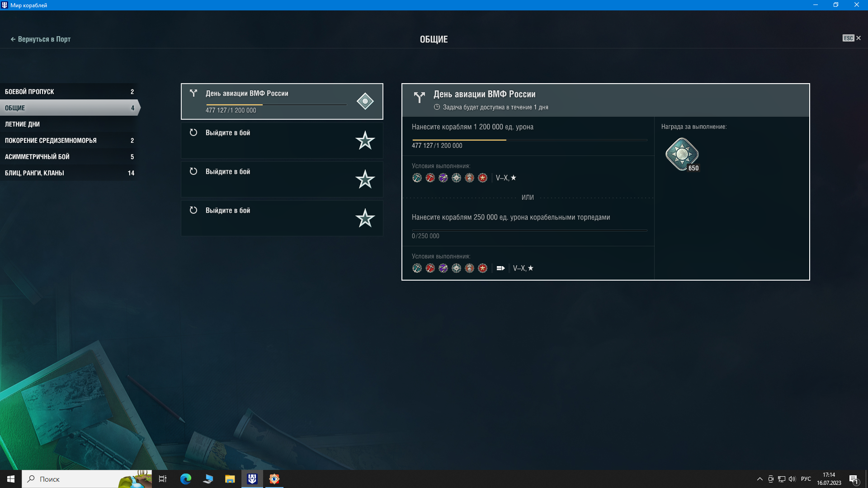Select the second Выйдите в бой mission

coord(282,179)
